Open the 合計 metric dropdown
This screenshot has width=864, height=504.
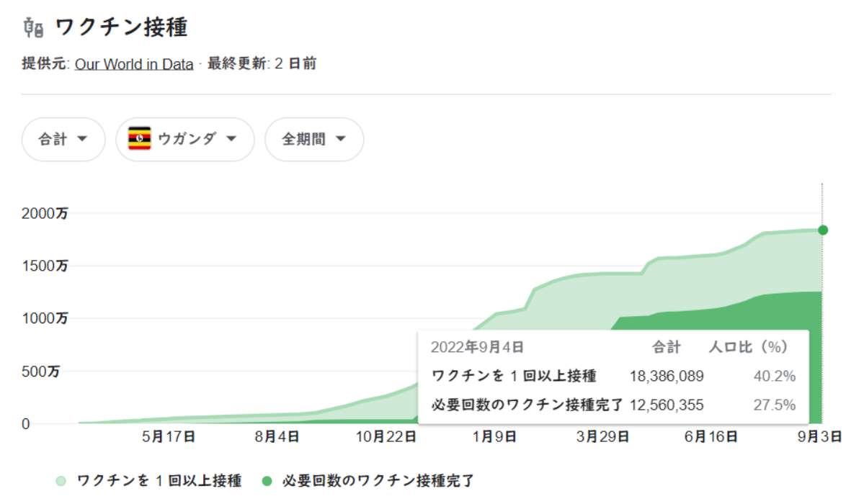(x=63, y=139)
